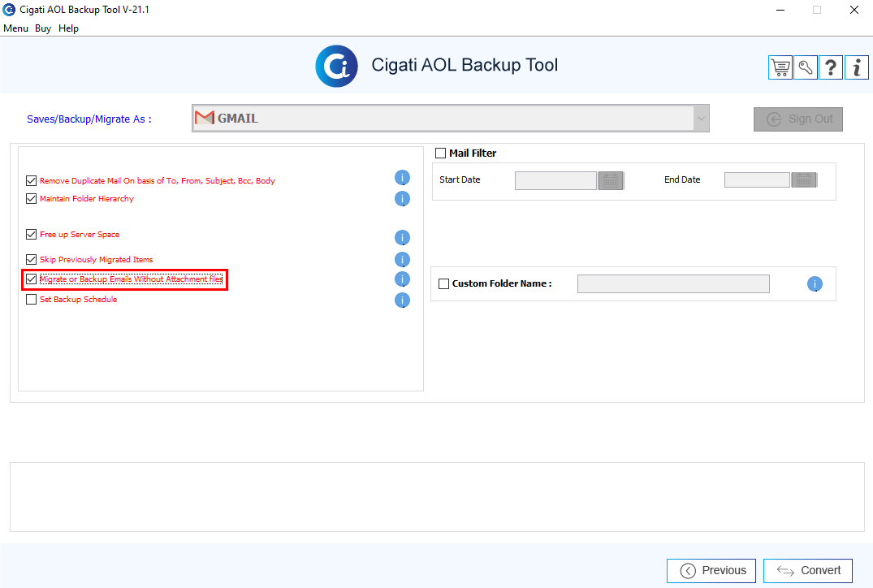Viewport: 873px width, 588px height.
Task: Click the key activation icon
Action: coord(805,68)
